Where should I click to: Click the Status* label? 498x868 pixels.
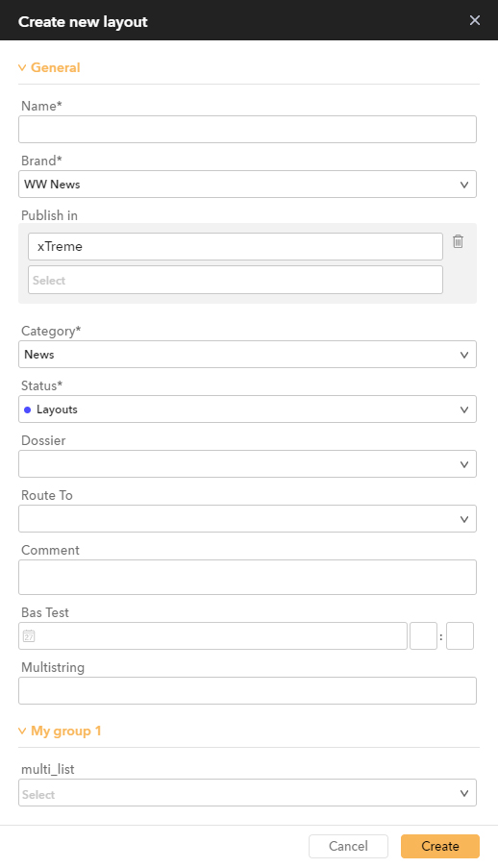tap(41, 385)
